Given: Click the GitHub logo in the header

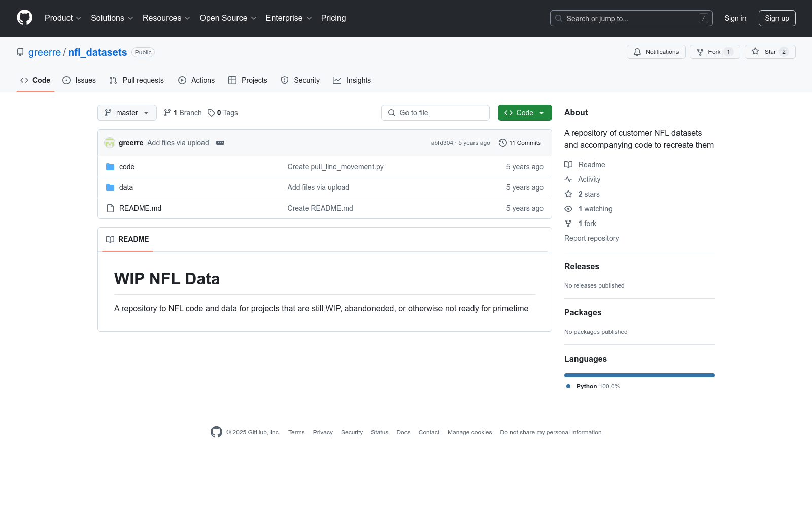Looking at the screenshot, I should click(24, 18).
